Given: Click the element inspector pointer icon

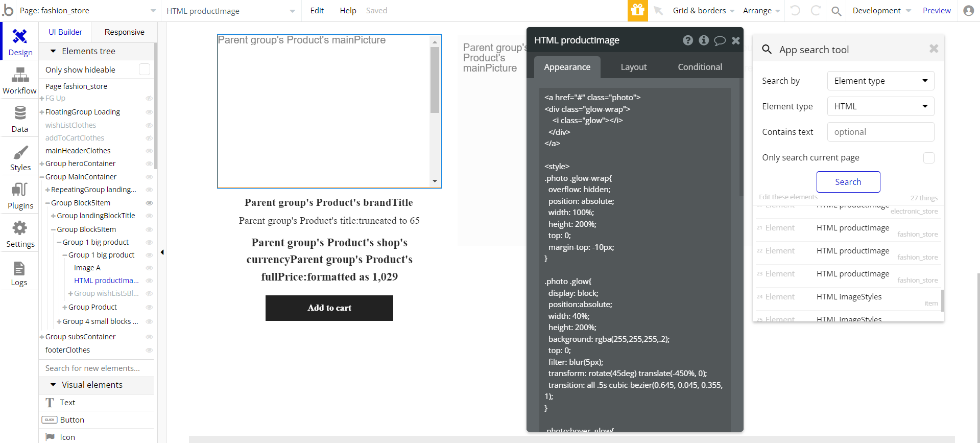Looking at the screenshot, I should (658, 11).
